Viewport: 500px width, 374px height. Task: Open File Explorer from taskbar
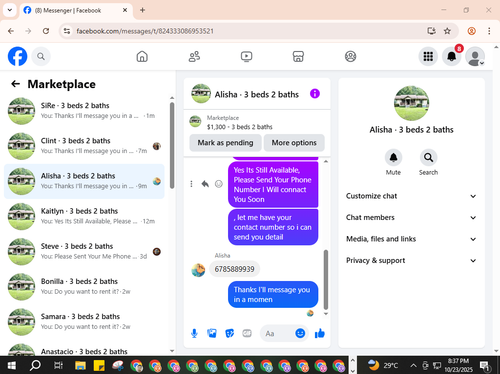click(80, 366)
